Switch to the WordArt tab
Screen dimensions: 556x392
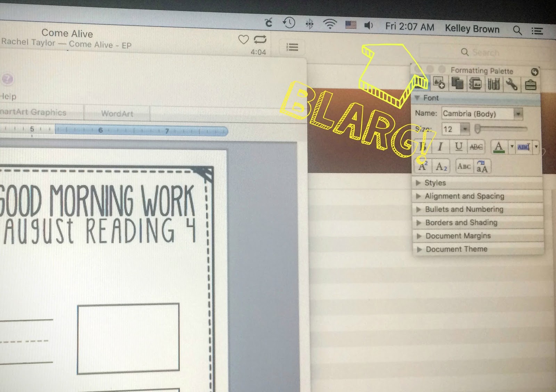pyautogui.click(x=117, y=114)
